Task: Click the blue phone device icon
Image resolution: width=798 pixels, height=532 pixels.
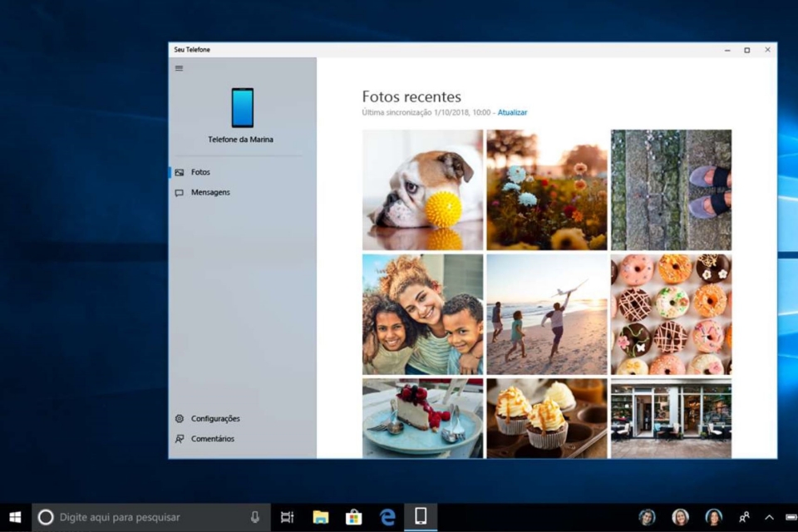Action: (x=242, y=108)
